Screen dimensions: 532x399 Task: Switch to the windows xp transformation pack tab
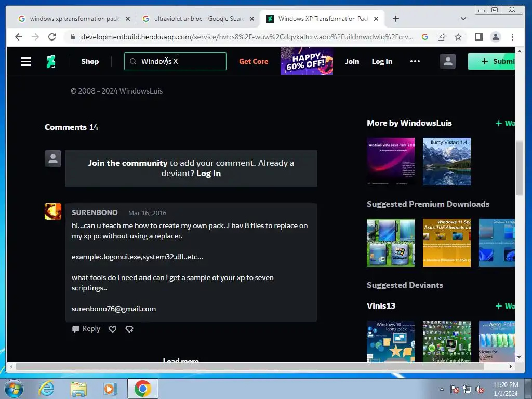[74, 19]
